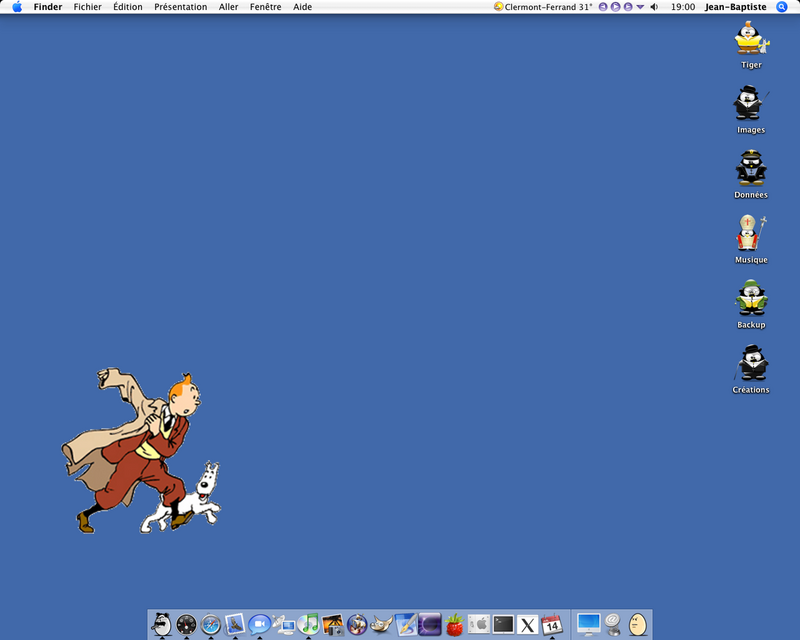Open the Fichier menu
Image resolution: width=800 pixels, height=640 pixels.
(x=87, y=7)
